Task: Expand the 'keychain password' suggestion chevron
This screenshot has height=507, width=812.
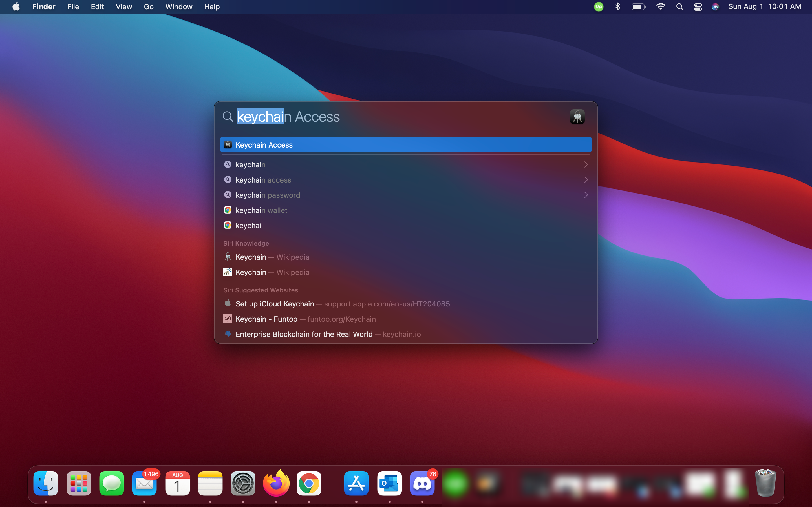Action: coord(586,195)
